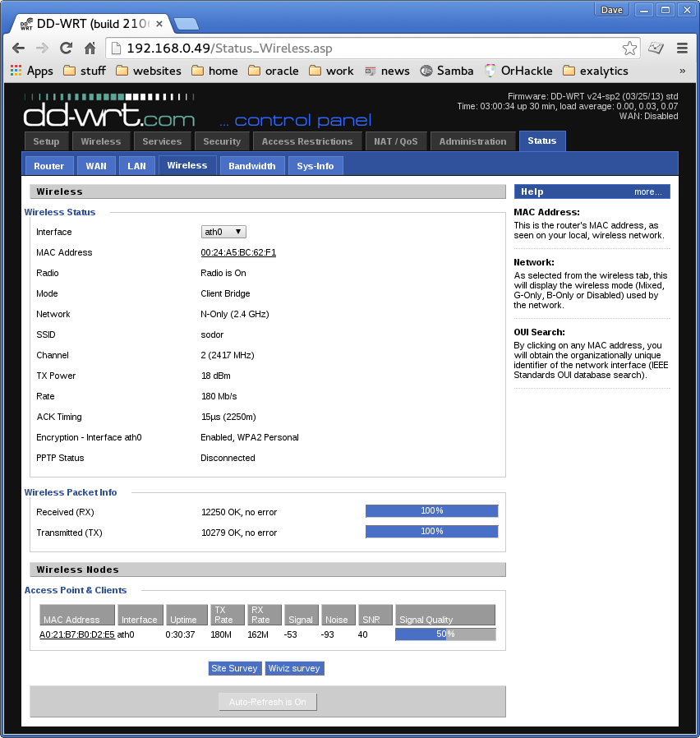Click the Dave profile button
The image size is (700, 738).
(611, 10)
